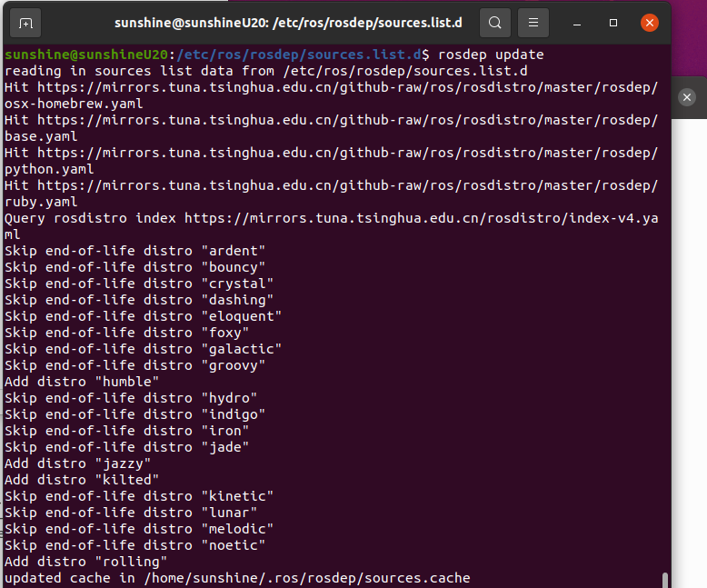Viewport: 707px width, 588px height.
Task: Minimize the terminal window
Action: pyautogui.click(x=577, y=23)
